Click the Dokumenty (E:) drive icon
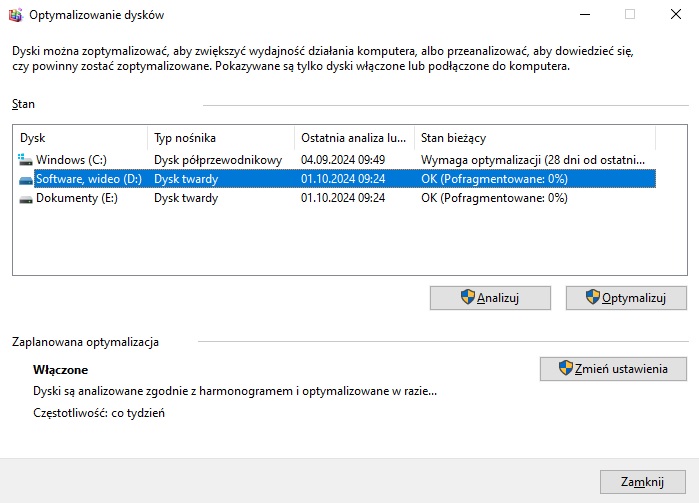This screenshot has width=699, height=503. (25, 198)
